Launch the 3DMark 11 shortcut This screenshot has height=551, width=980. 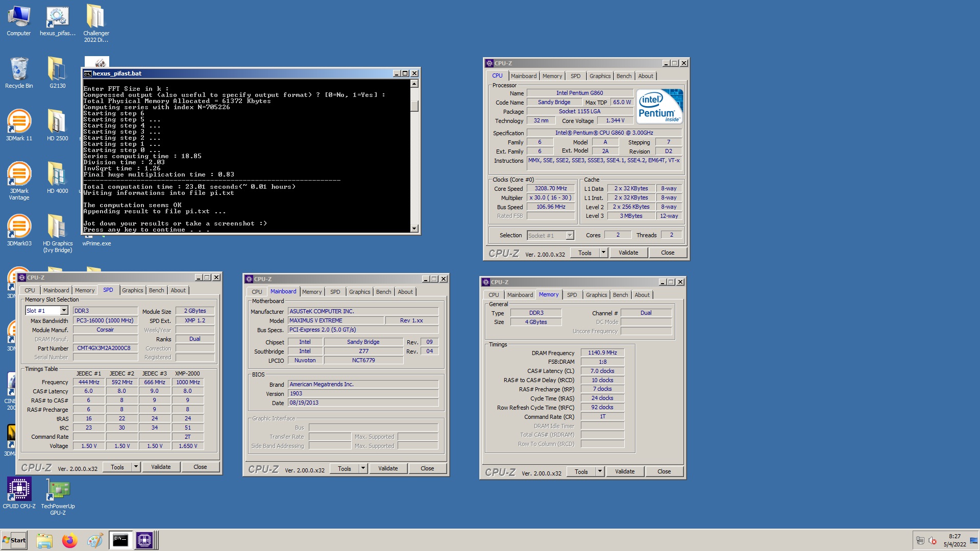19,125
